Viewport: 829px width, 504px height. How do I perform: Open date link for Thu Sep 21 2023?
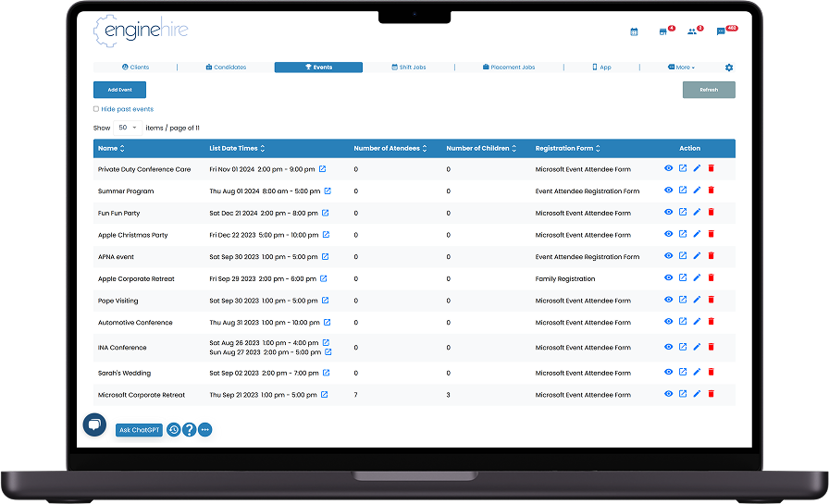point(325,395)
